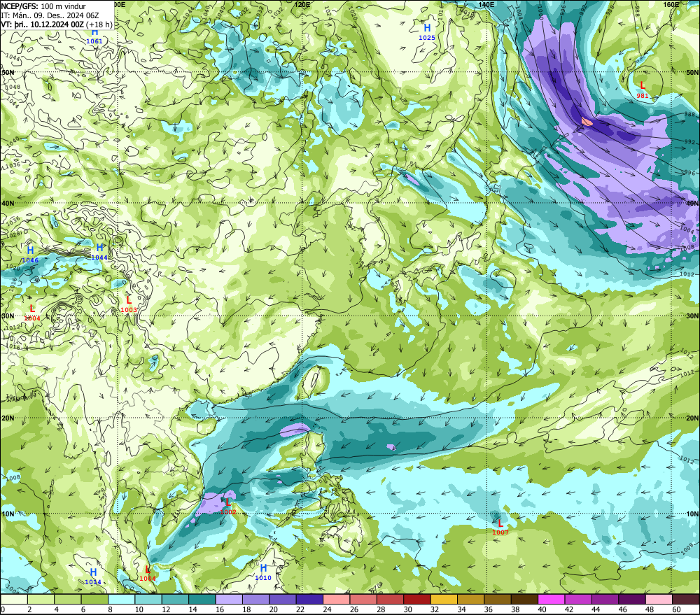Click the 20N label on the right edge
This screenshot has height=615, width=700.
[692, 418]
